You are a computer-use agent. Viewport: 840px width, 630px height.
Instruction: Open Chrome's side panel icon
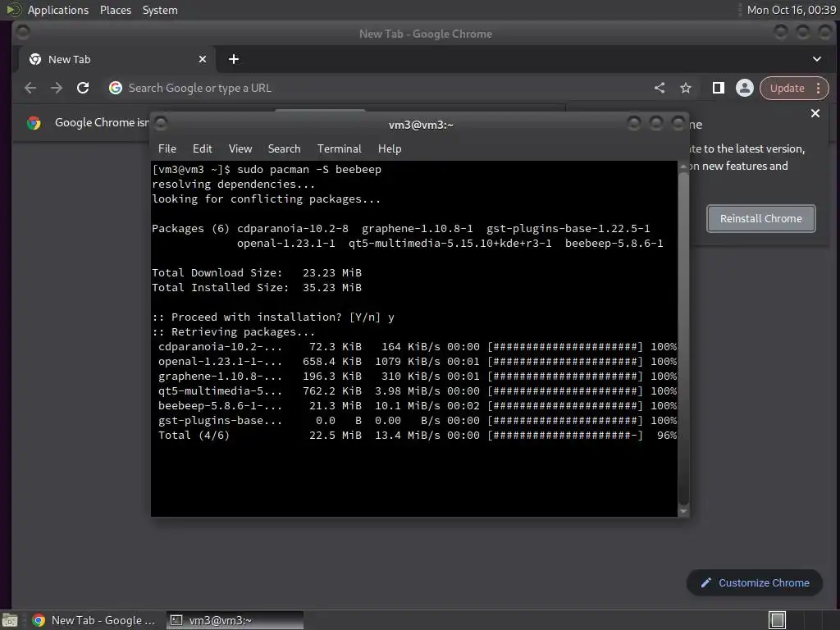coord(719,88)
